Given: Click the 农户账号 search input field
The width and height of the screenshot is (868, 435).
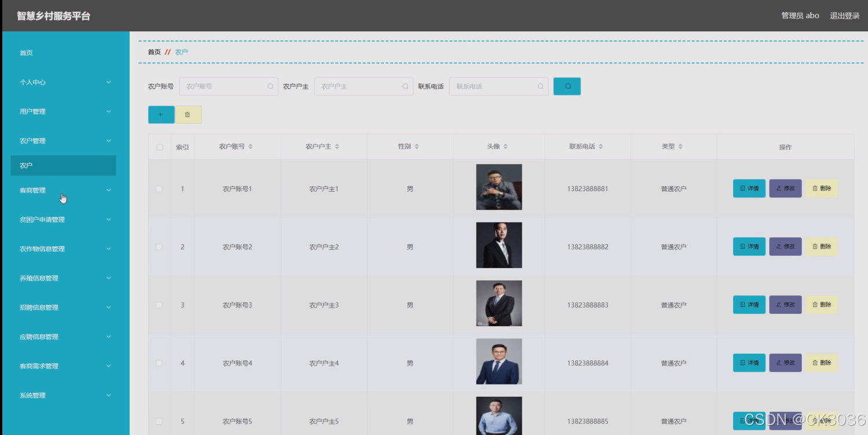Looking at the screenshot, I should 229,86.
